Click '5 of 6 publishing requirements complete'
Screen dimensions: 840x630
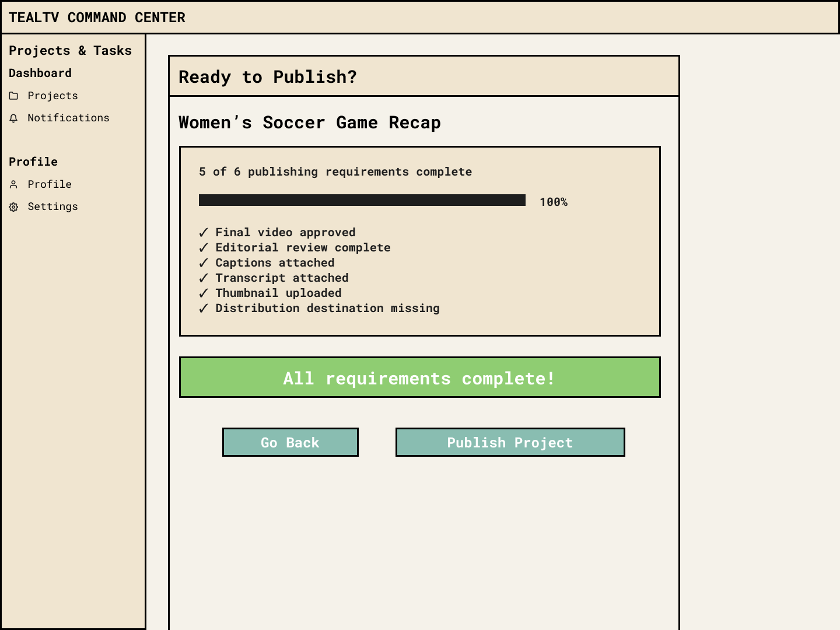click(x=335, y=171)
